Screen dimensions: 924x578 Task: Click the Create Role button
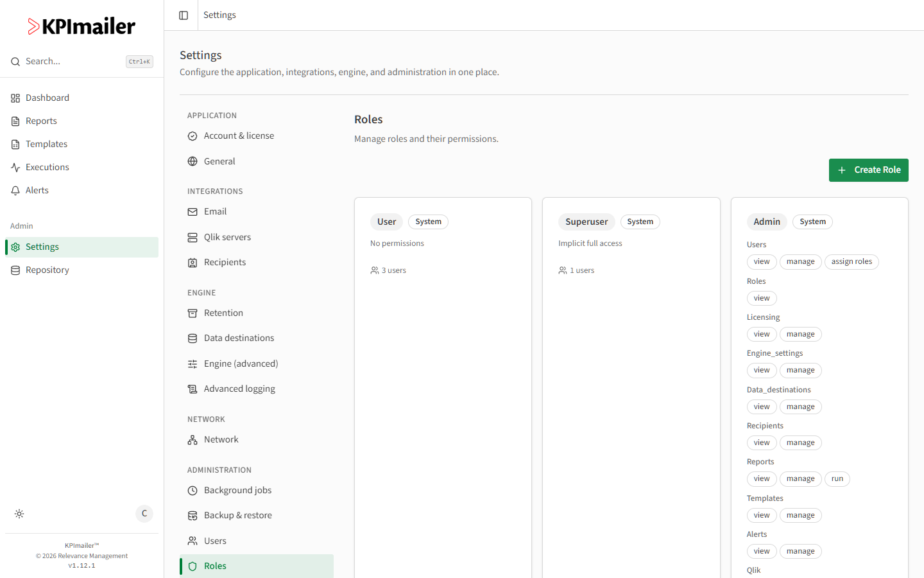869,170
